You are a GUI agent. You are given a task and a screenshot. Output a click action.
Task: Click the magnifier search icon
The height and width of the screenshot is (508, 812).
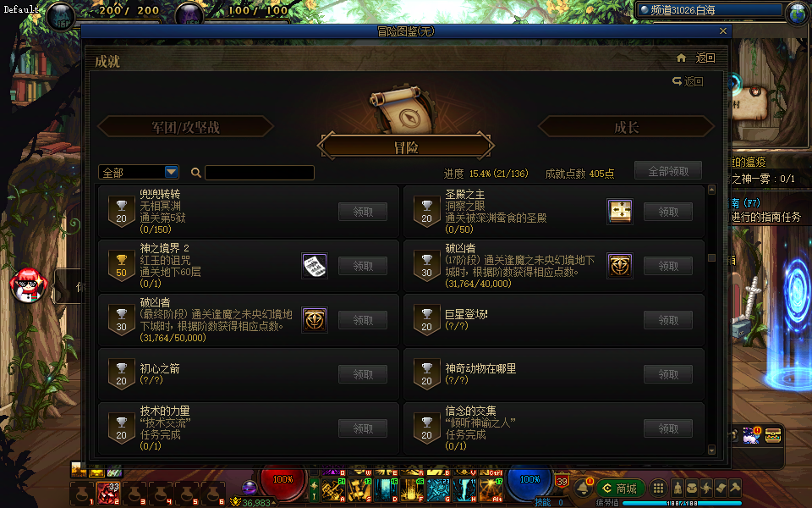(195, 173)
